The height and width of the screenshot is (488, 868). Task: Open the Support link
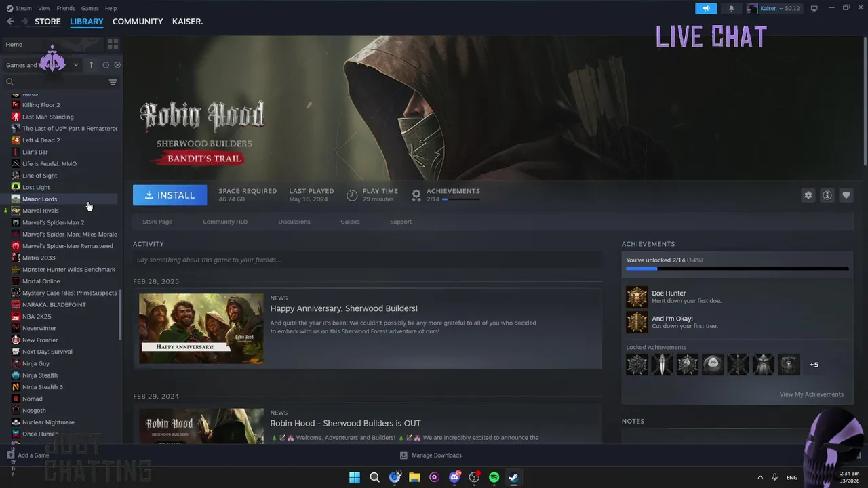pos(401,222)
